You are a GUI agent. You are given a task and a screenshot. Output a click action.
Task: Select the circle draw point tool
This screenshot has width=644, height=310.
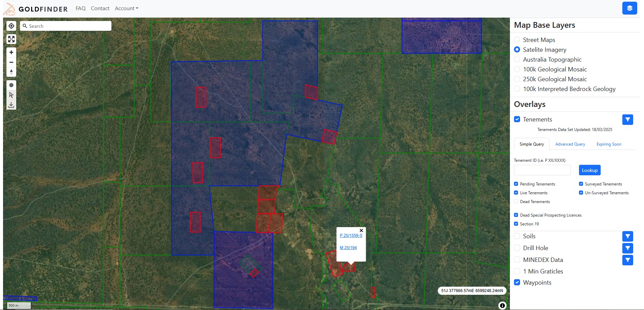pyautogui.click(x=11, y=85)
